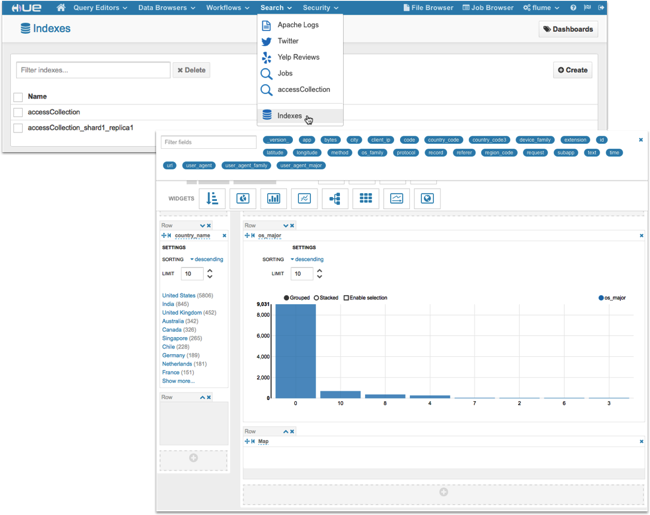Remove the country_name widget
Viewport: 650px width, 515px height.
pos(224,236)
